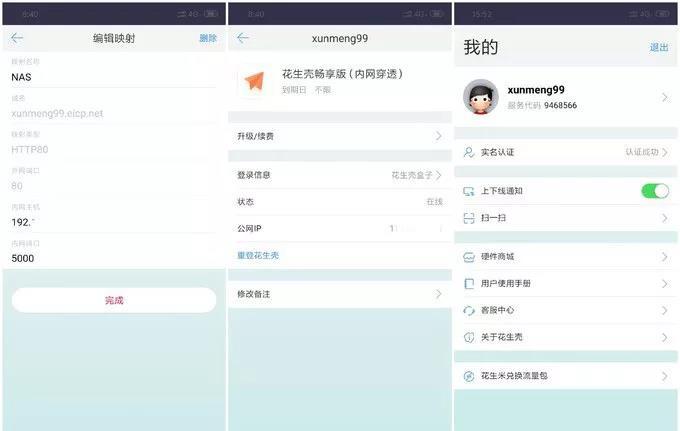Tap the 状态 在线 status row

pos(340,202)
